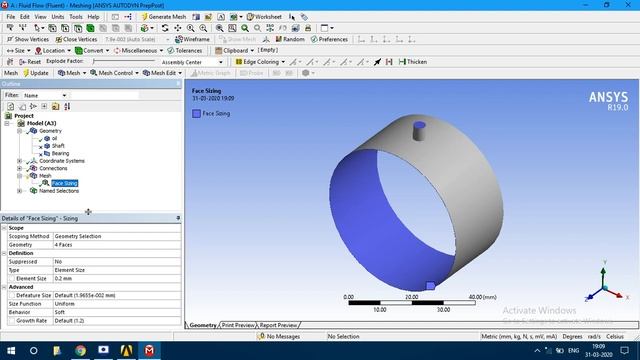Open the Edit menu
Viewport: 640px width, 360px height.
point(25,17)
